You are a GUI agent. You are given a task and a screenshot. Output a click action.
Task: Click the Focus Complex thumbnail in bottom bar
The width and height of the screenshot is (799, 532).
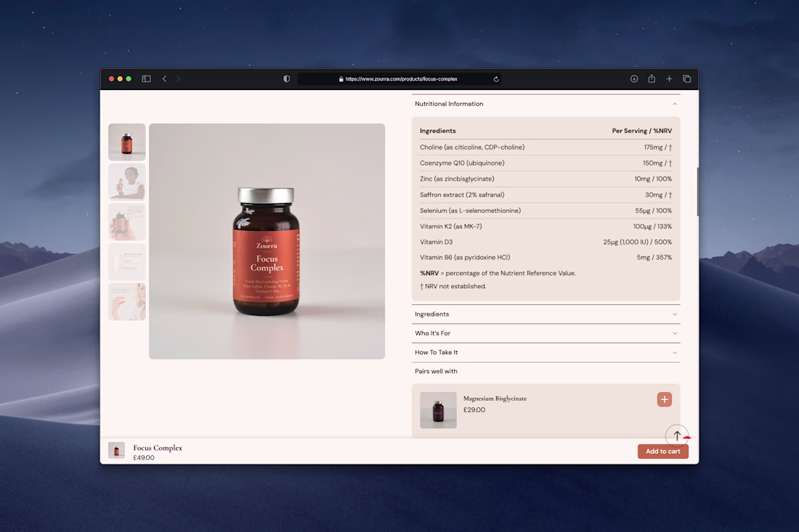coord(117,451)
